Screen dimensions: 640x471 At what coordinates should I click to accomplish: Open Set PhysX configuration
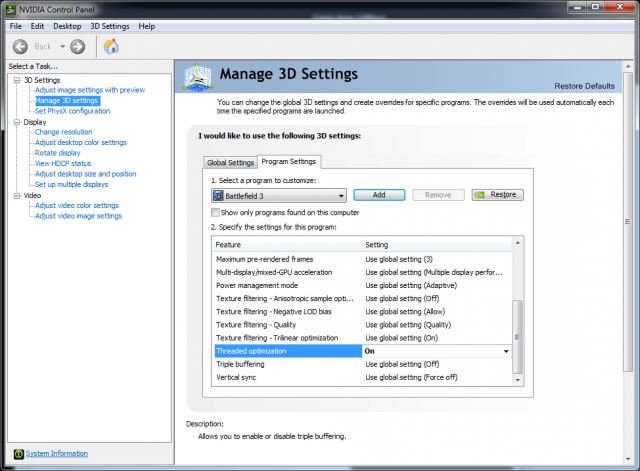click(x=72, y=111)
